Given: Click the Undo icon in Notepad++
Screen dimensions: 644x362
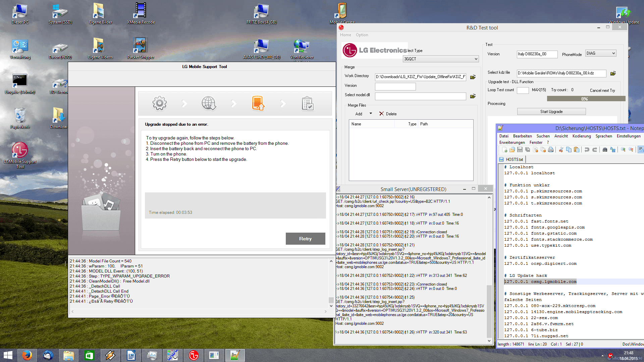Looking at the screenshot, I should pyautogui.click(x=587, y=149).
